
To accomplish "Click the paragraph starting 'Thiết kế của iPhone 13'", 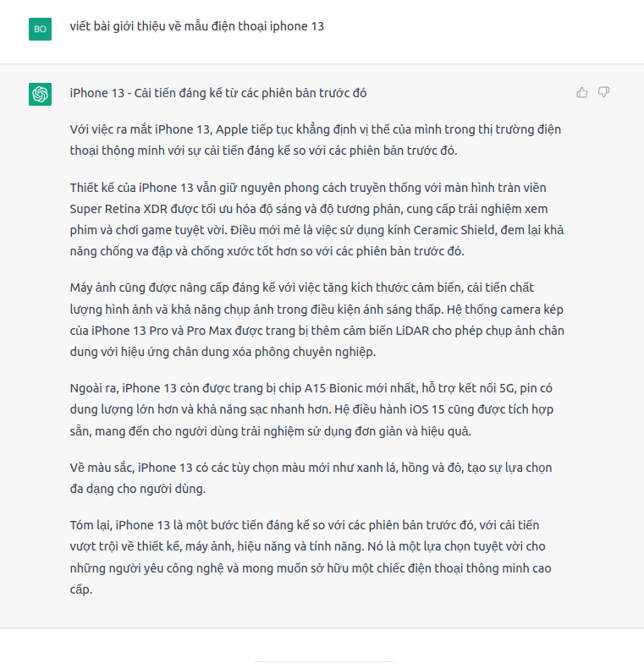I will tap(315, 218).
